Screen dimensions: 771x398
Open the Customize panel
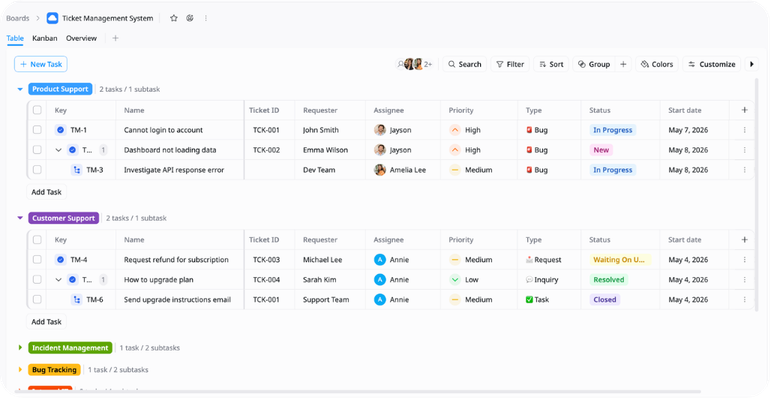pyautogui.click(x=712, y=64)
